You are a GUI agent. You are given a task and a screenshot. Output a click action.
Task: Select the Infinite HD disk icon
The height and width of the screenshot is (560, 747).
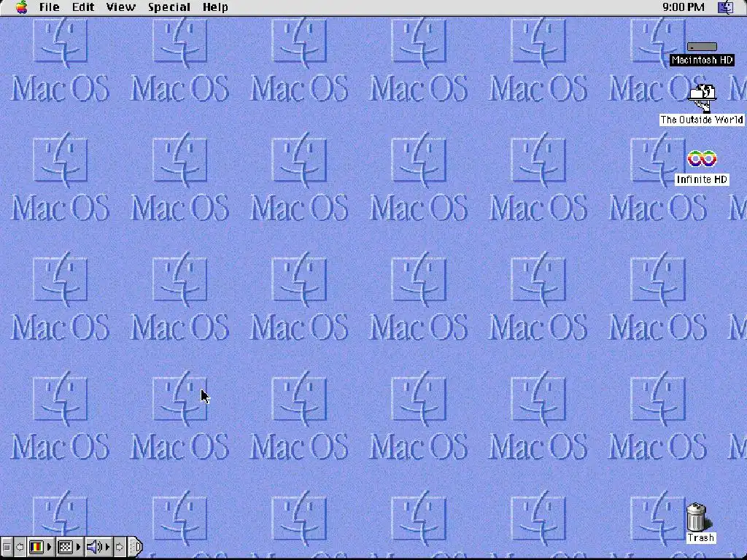(702, 159)
